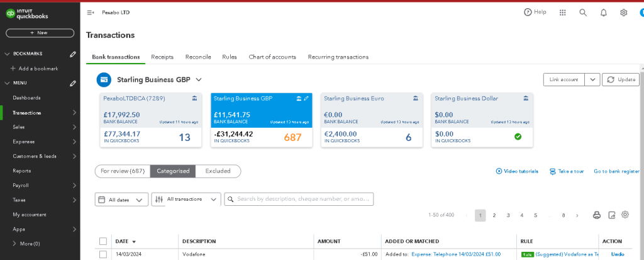Click the Update button
Image resolution: width=644 pixels, height=260 pixels.
tap(621, 80)
